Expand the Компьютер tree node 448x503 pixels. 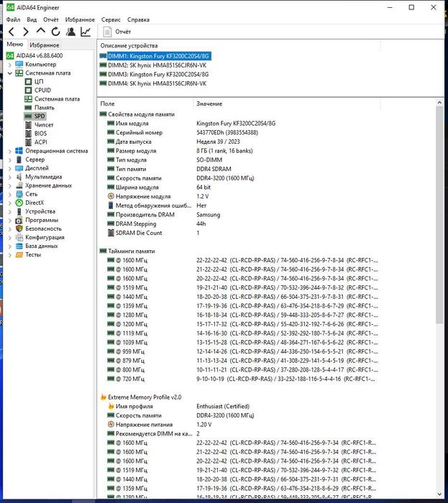tap(9, 65)
